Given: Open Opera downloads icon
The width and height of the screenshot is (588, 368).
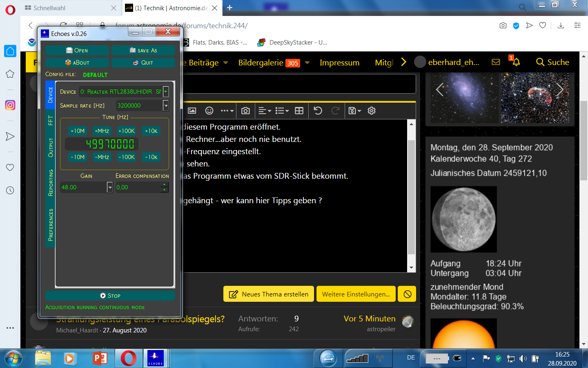Looking at the screenshot, I should point(561,25).
